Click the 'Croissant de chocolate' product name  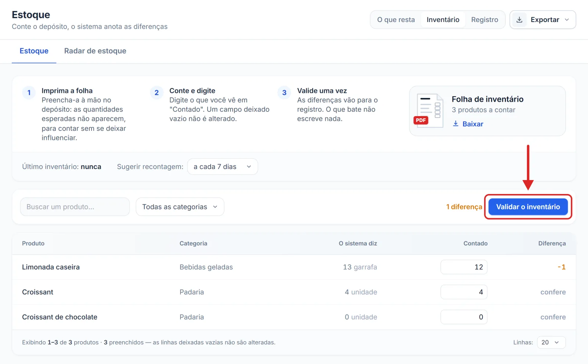click(60, 317)
